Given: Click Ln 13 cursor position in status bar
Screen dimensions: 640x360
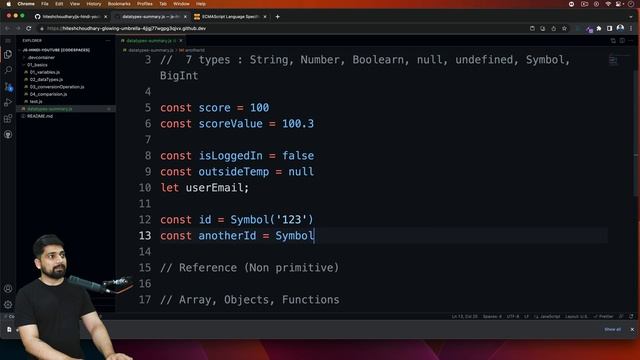Looking at the screenshot, I should 464,316.
